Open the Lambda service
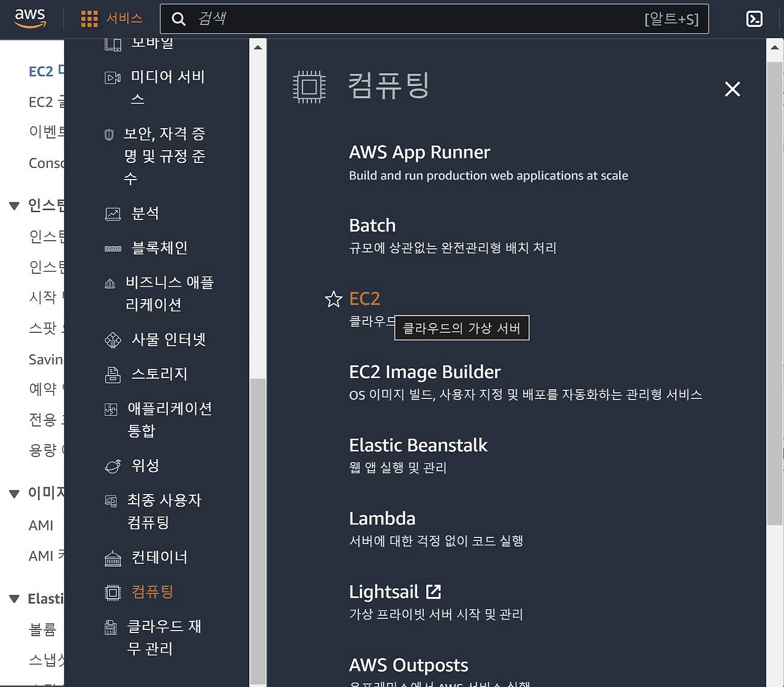Screen dimensions: 784x687 [x=382, y=518]
